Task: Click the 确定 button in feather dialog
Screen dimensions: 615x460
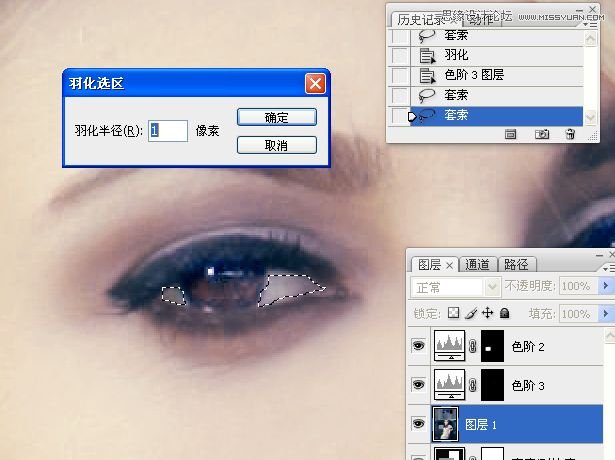Action: [276, 117]
